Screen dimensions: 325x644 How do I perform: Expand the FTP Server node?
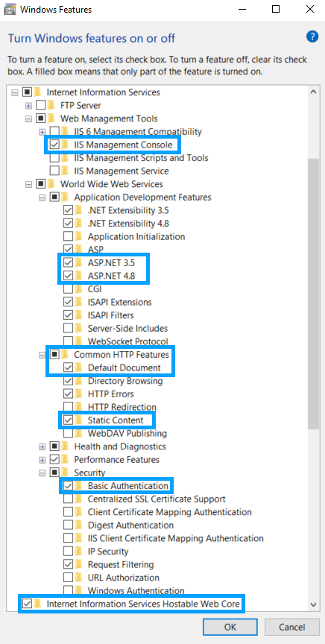tap(28, 106)
